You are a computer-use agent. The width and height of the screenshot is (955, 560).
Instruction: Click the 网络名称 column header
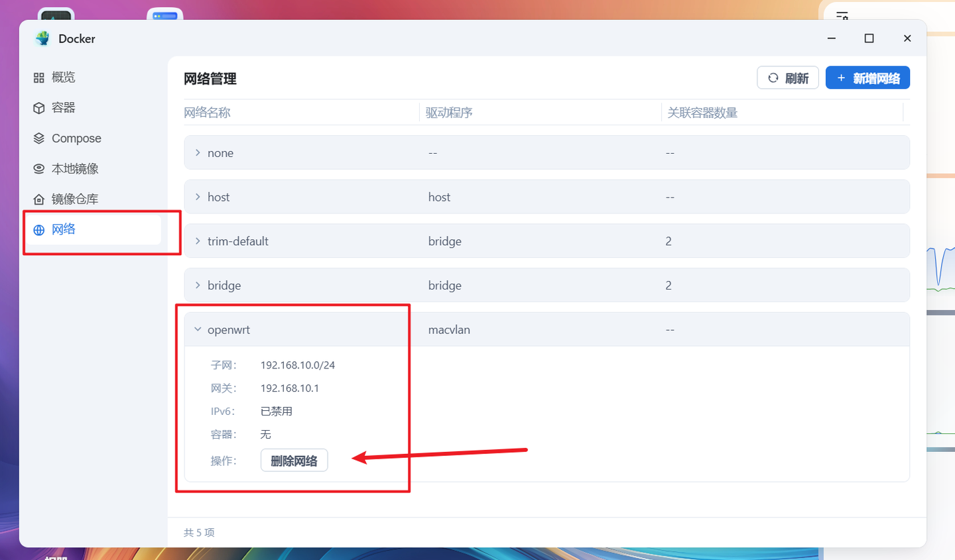click(x=206, y=113)
